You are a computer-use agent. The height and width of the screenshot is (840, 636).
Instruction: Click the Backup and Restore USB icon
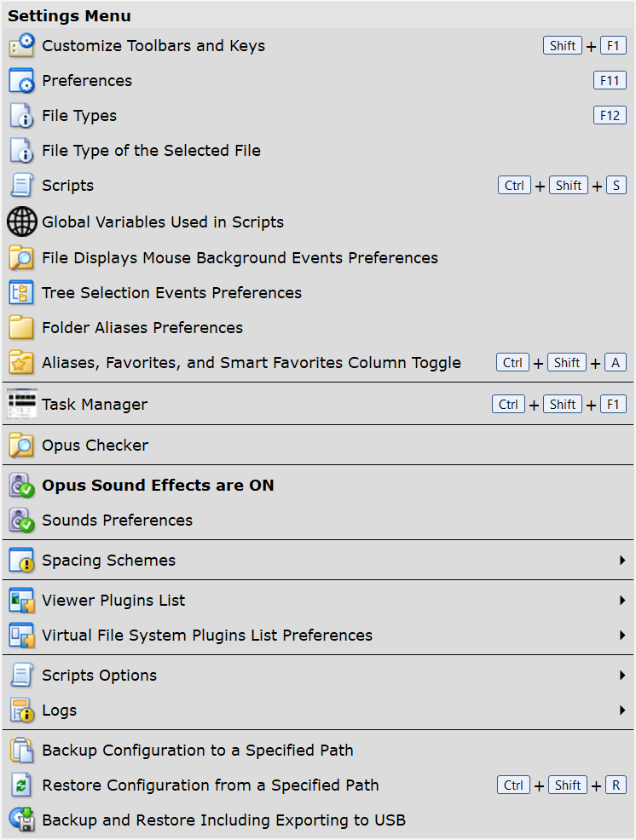pyautogui.click(x=21, y=820)
